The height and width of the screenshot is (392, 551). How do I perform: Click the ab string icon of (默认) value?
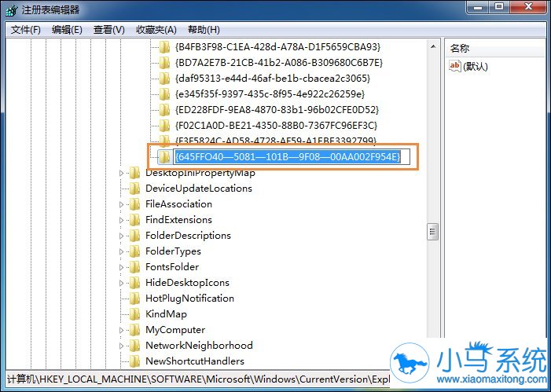coord(455,66)
